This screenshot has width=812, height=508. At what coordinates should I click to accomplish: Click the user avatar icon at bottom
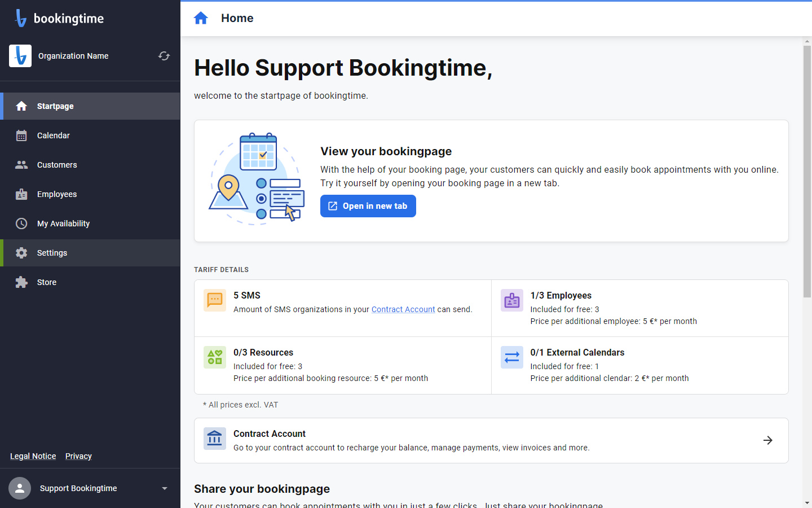(x=20, y=488)
